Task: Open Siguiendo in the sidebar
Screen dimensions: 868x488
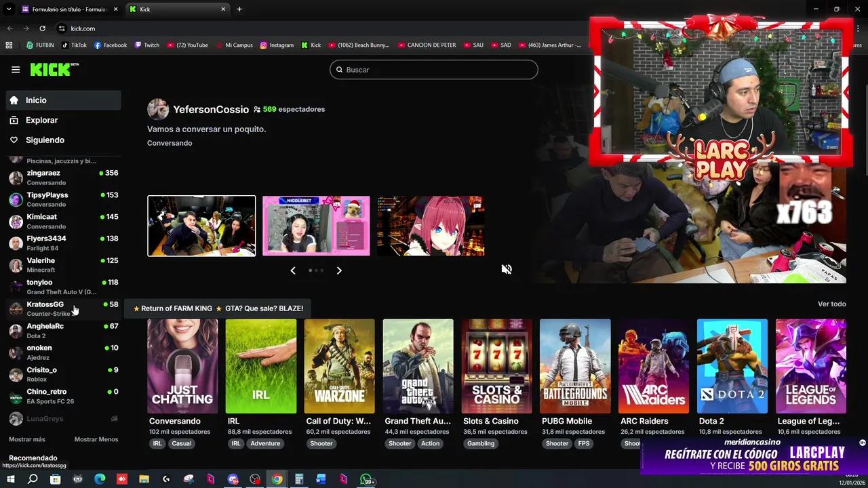Action: 64,140
